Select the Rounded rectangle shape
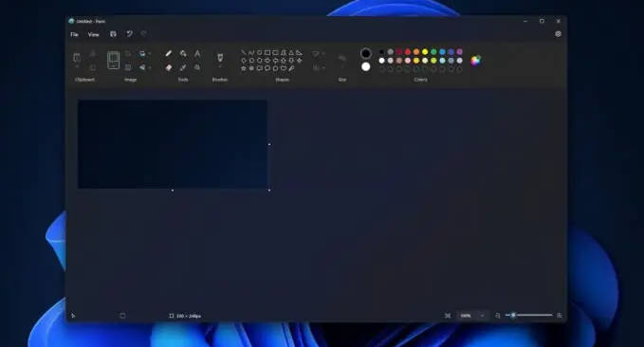Screen dimensions: 644x347 (x=275, y=52)
